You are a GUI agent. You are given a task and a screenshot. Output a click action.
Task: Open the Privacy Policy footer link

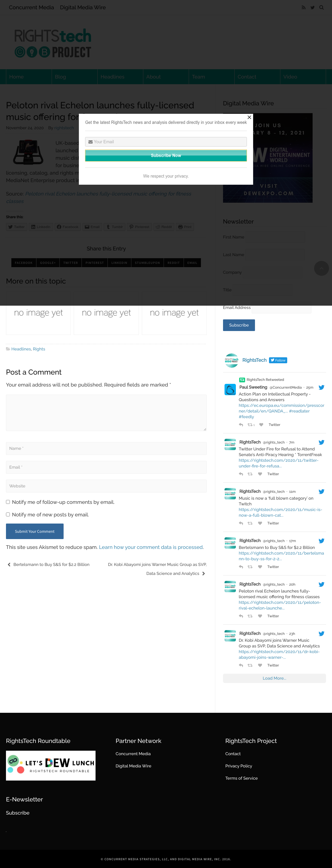point(239,766)
